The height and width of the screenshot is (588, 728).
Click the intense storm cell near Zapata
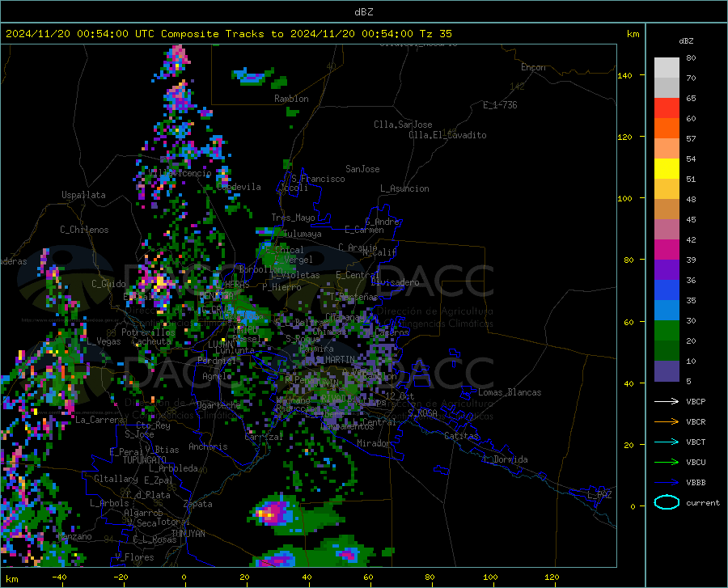click(x=272, y=513)
